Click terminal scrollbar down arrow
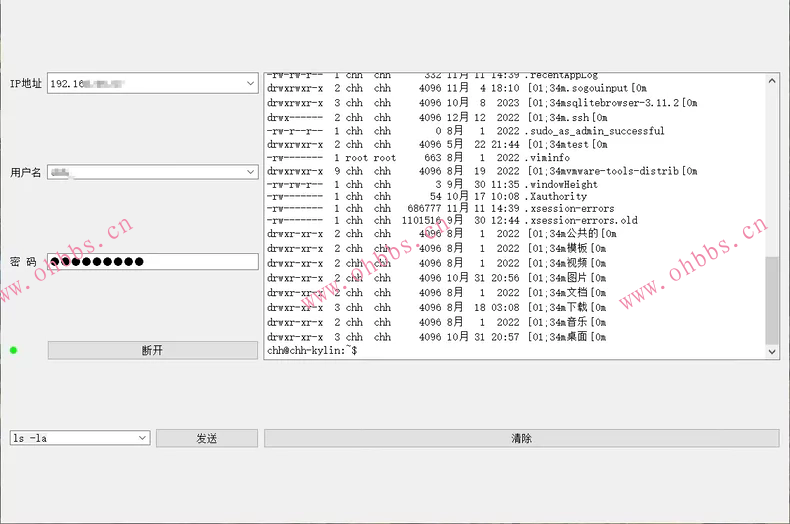The width and height of the screenshot is (790, 524). 772,351
